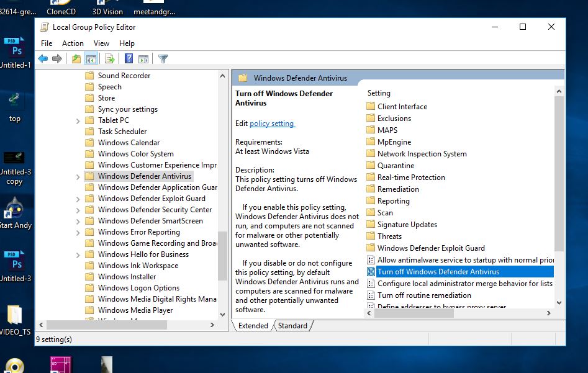Select Windows Color System in tree
Screen dimensions: 588x373
pos(136,154)
